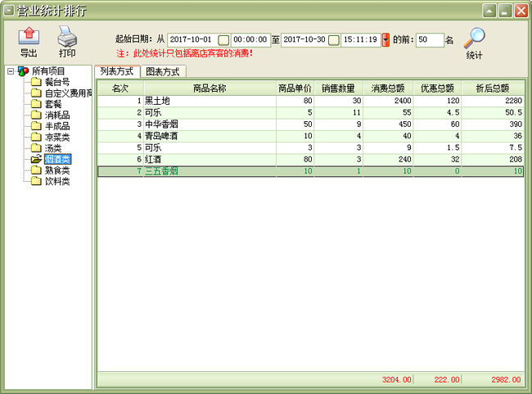Click the 统计 magnifier icon
Screen dimensions: 532x394
474,38
